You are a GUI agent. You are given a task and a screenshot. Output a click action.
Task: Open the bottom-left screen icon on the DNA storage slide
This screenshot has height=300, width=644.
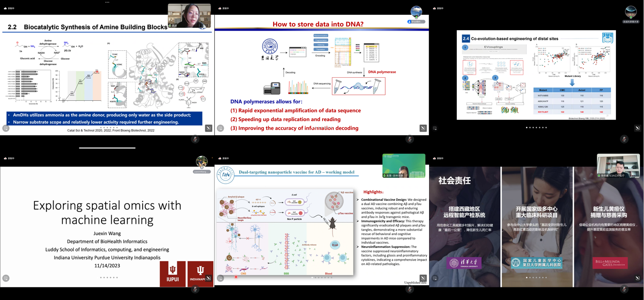(220, 128)
